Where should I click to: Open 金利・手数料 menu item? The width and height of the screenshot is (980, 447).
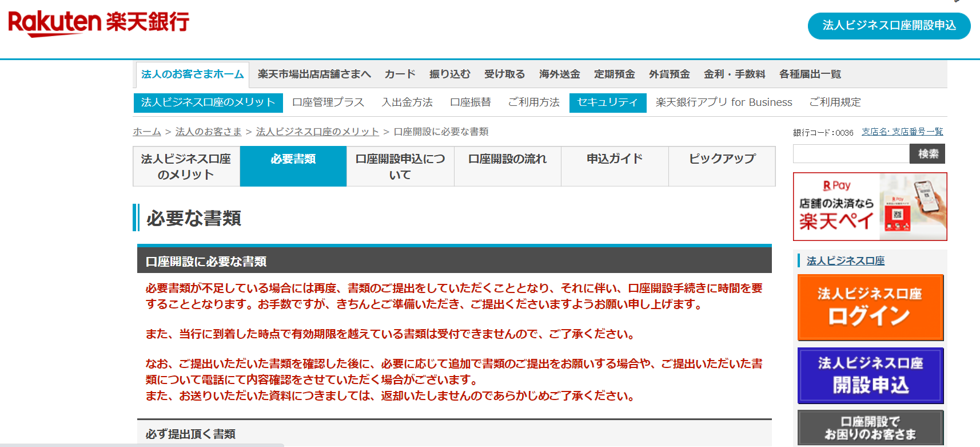(734, 74)
